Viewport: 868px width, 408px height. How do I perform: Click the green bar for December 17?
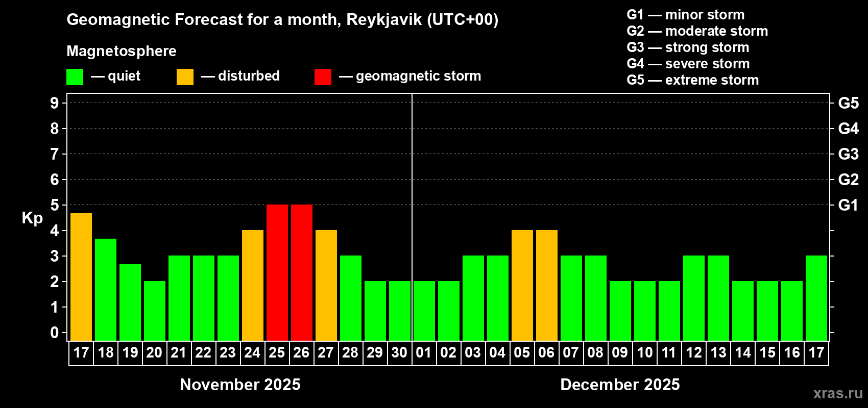click(816, 298)
